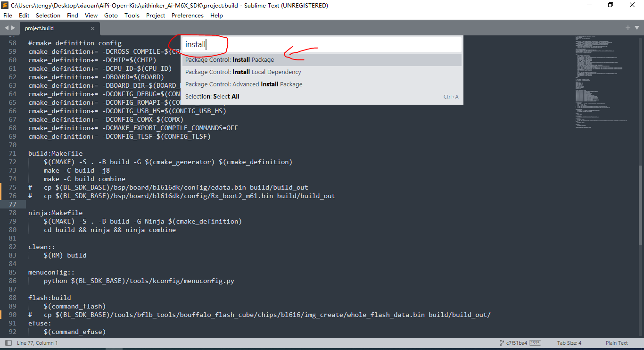This screenshot has height=350, width=644.
Task: Open the Goto menu
Action: pos(111,16)
